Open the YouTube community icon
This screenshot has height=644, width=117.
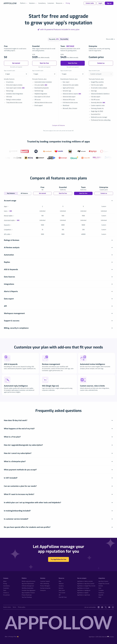[109, 607]
